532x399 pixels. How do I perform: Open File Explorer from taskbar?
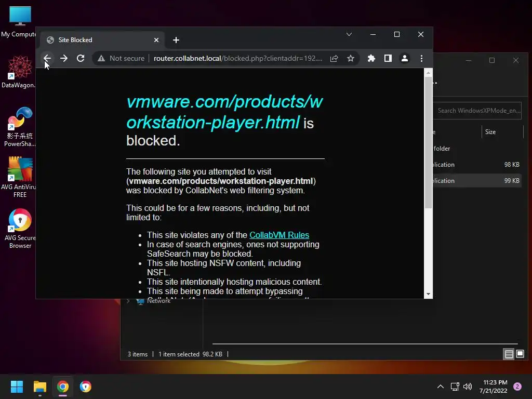39,387
